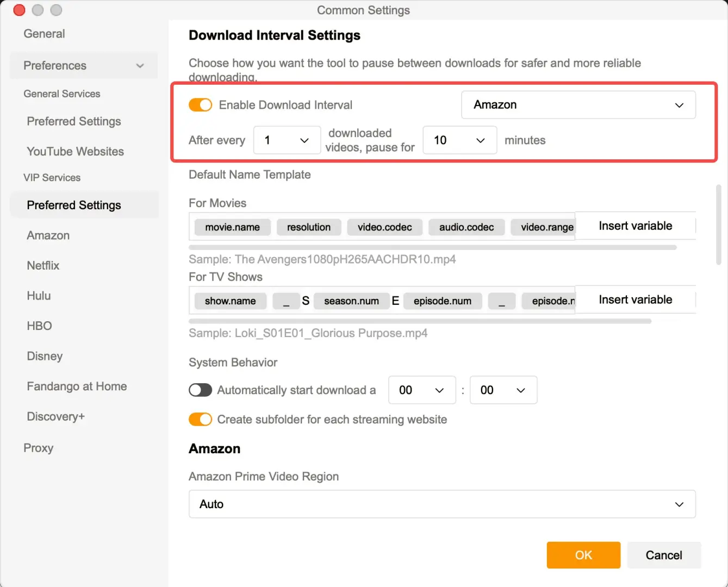Click the Default Name Template label
This screenshot has height=587, width=728.
(250, 174)
